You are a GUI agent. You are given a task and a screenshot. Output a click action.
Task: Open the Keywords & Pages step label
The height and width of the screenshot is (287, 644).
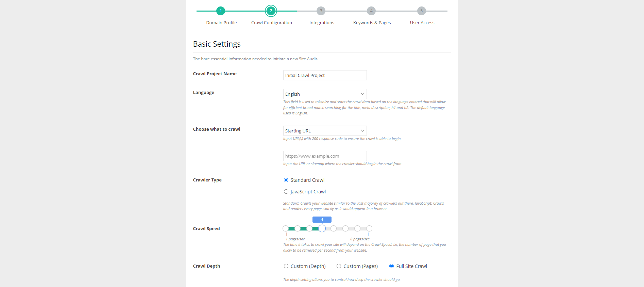[x=372, y=23]
